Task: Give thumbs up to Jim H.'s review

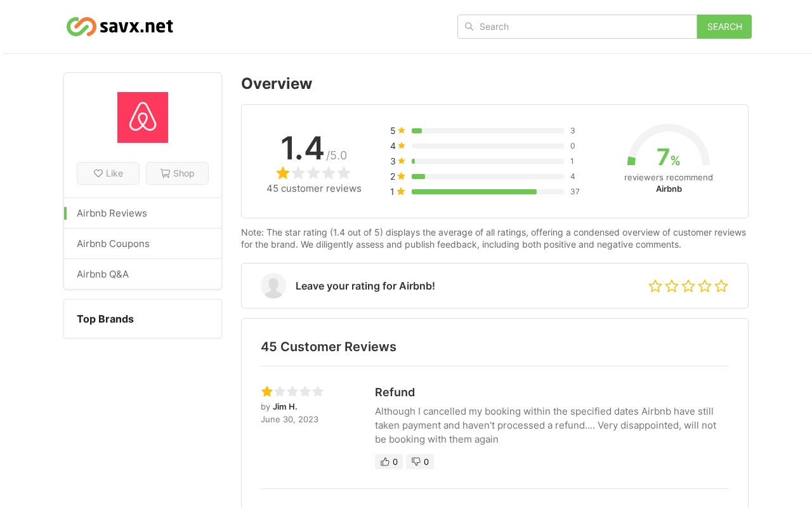Action: pos(389,462)
